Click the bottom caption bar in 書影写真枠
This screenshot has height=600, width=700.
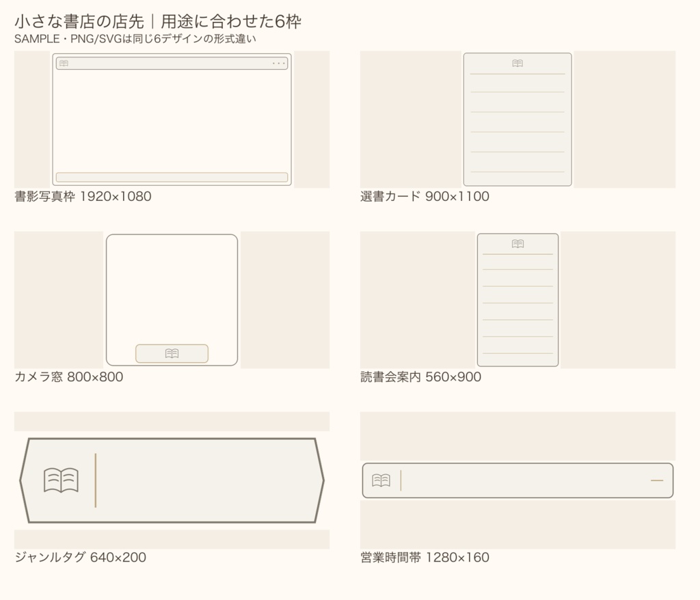172,177
